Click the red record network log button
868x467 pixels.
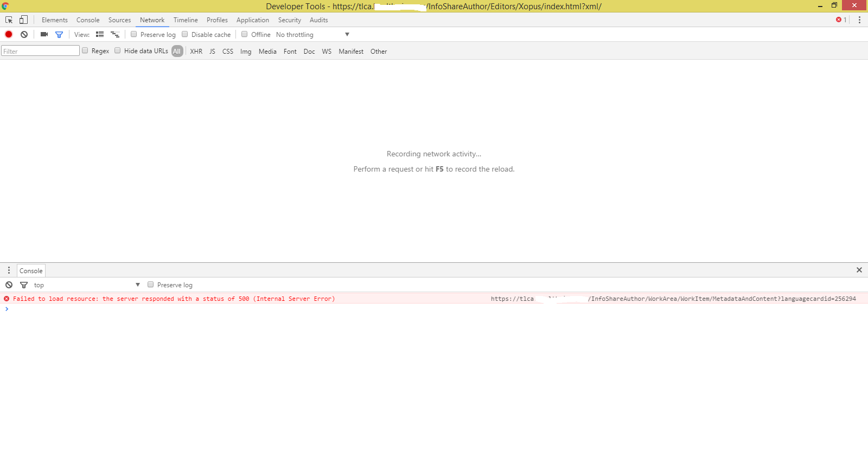point(9,34)
